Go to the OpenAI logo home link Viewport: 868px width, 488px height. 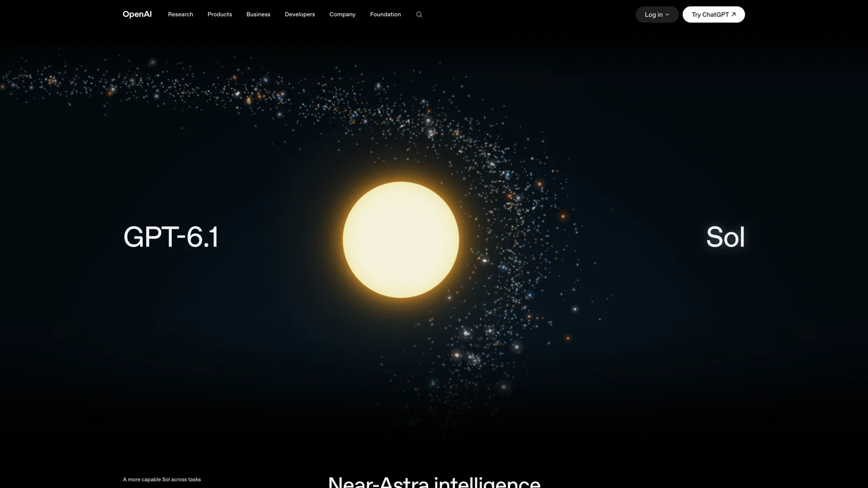(137, 14)
